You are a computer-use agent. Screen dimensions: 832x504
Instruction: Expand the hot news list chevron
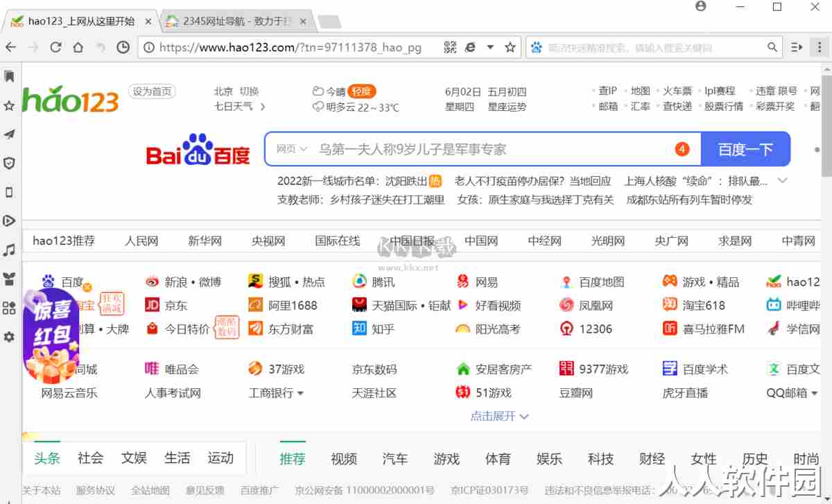[783, 181]
